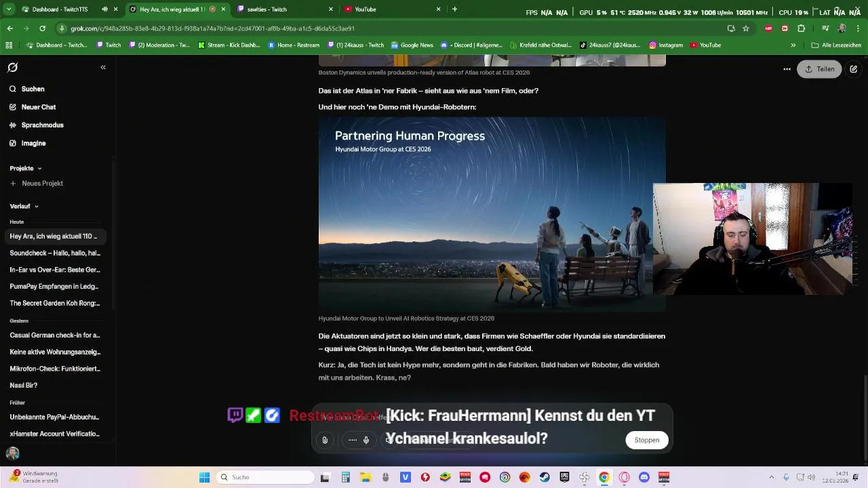Screen dimensions: 868x488
Task: Open Home - Restream bookmark
Action: (x=294, y=45)
